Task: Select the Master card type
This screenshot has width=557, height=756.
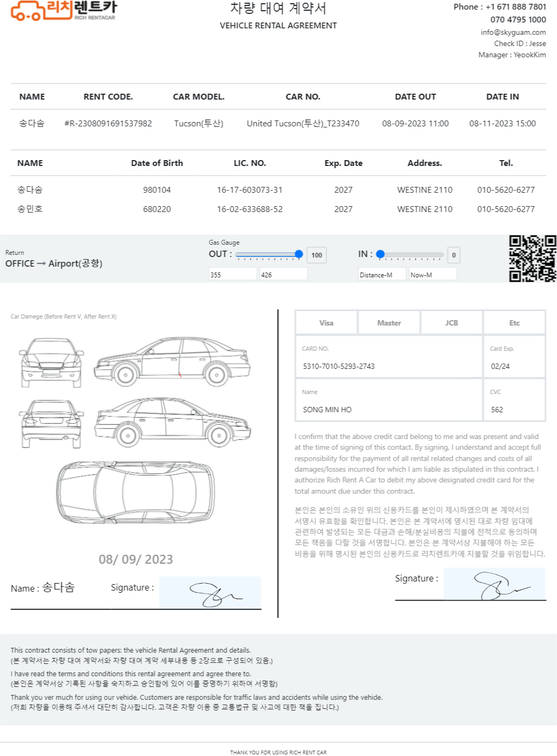Action: click(x=389, y=323)
